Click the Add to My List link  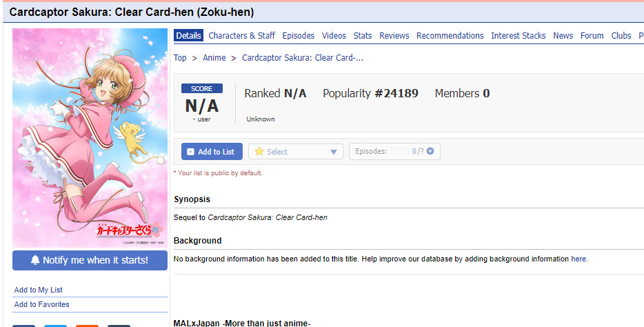39,290
